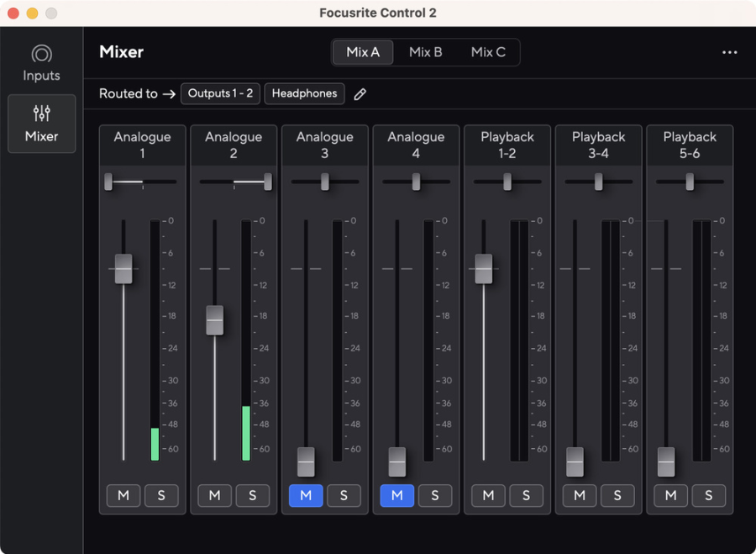Image resolution: width=756 pixels, height=554 pixels.
Task: Click the Mixer page heading
Action: 121,51
